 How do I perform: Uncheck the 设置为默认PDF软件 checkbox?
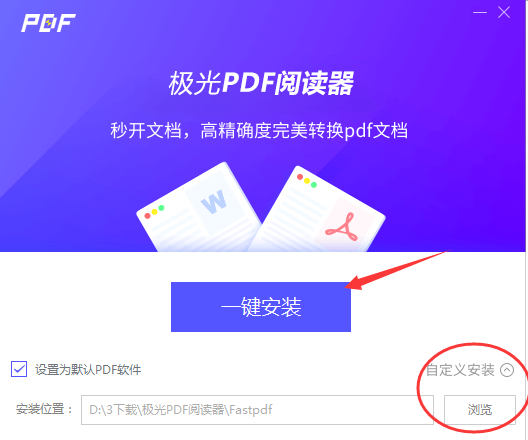point(19,369)
